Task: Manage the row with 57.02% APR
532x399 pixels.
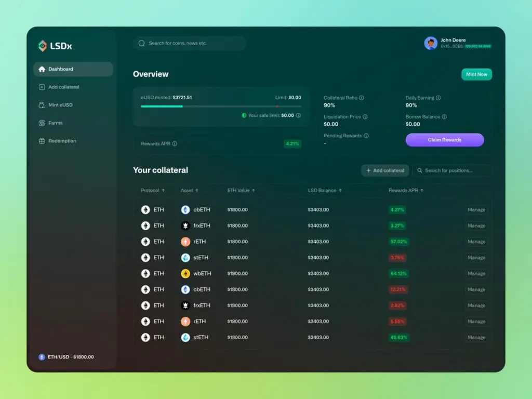Action: click(476, 242)
